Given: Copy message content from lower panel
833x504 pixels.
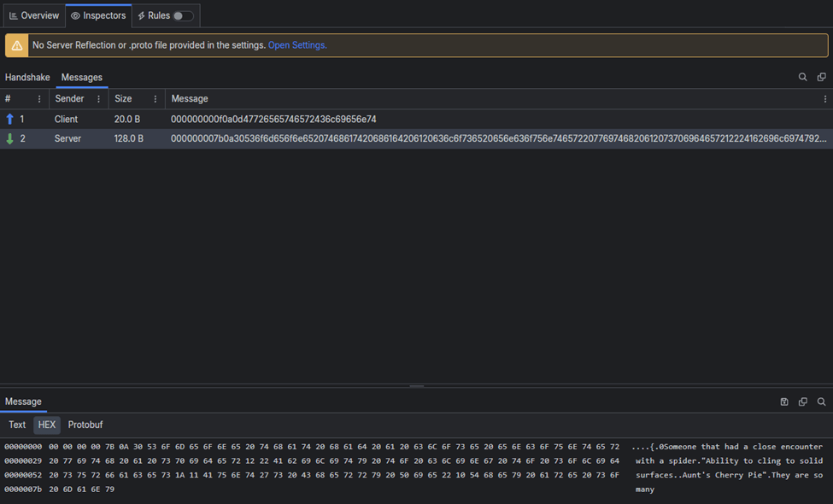Looking at the screenshot, I should [803, 401].
